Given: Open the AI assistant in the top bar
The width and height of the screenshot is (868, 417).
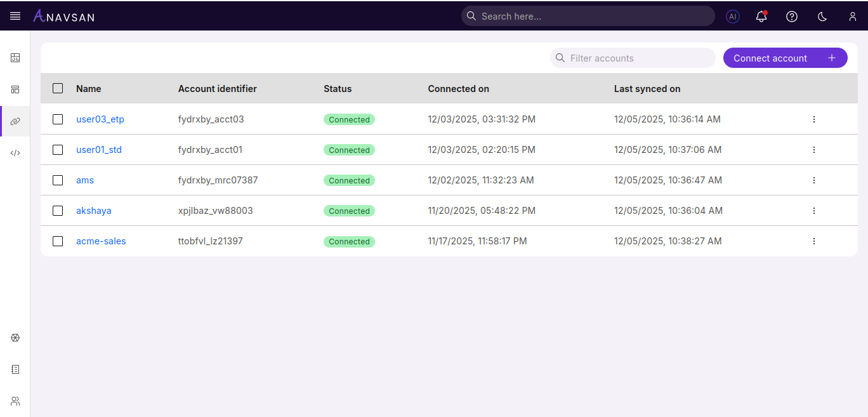Looking at the screenshot, I should click(733, 17).
